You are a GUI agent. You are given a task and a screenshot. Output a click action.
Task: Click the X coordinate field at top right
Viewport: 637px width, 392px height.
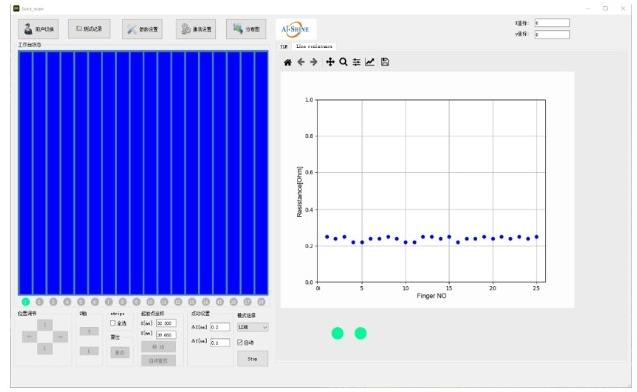click(552, 23)
